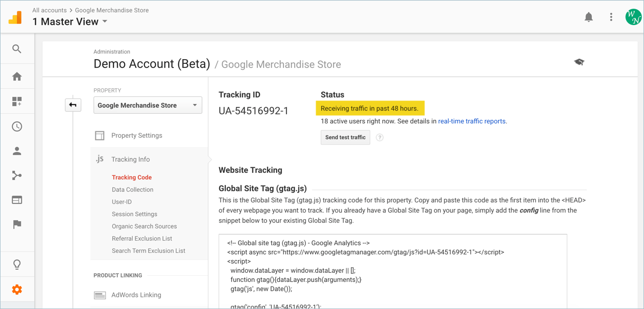Open Acquisition reports icon

[x=17, y=175]
